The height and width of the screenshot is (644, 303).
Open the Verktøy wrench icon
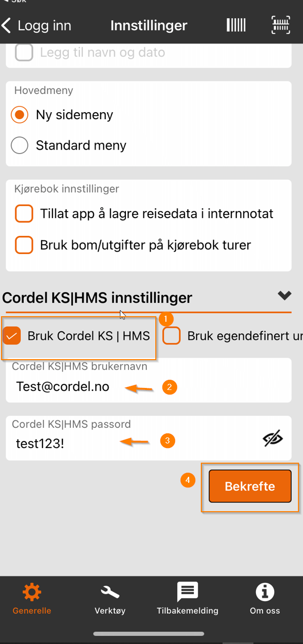(110, 592)
